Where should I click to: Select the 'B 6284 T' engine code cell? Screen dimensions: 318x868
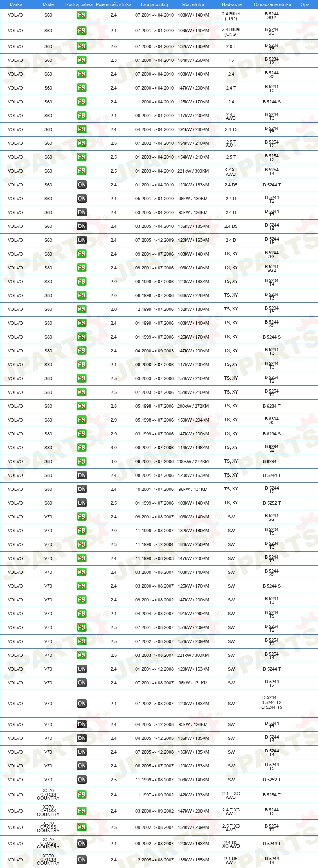pos(272,406)
